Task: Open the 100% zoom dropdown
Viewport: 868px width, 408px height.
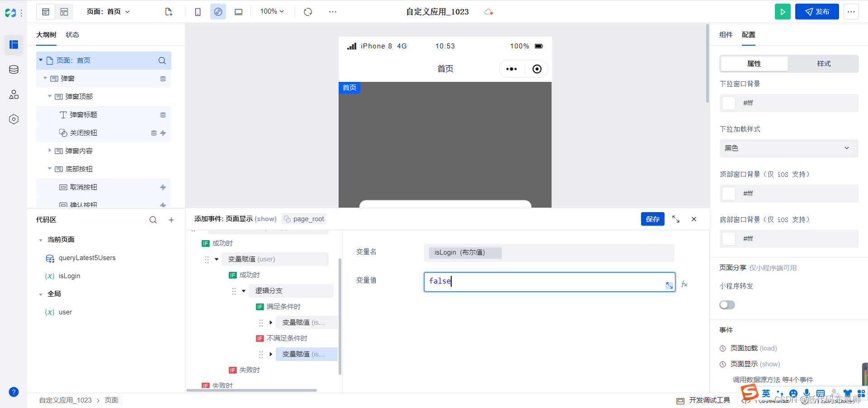Action: [272, 11]
